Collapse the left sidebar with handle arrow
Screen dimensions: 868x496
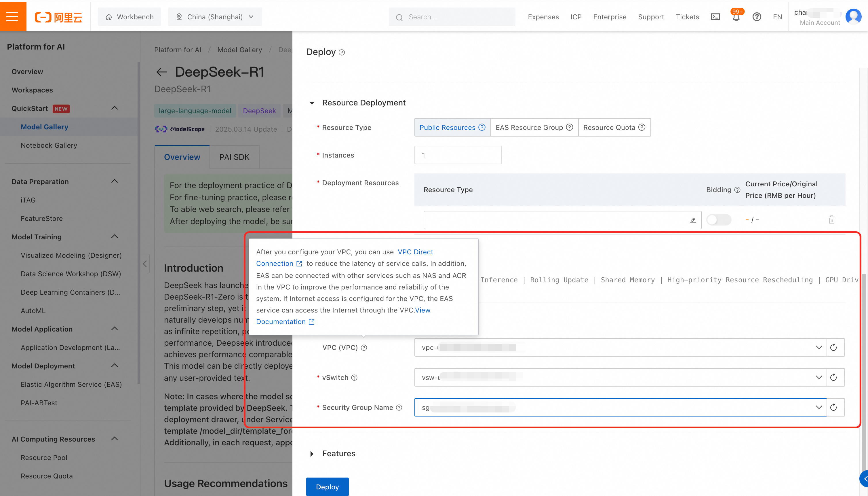point(145,263)
